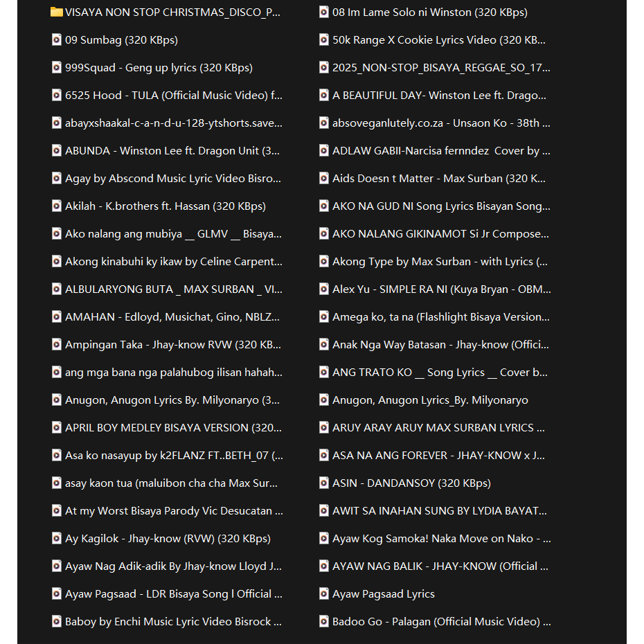Click the media icon next to 999Squad Geng up
The image size is (644, 644).
tap(57, 68)
